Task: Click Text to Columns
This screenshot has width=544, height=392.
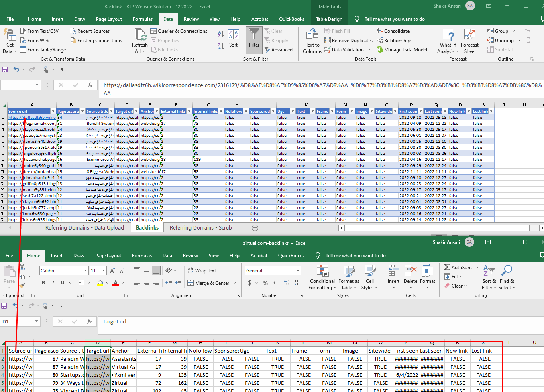Action: tap(312, 41)
